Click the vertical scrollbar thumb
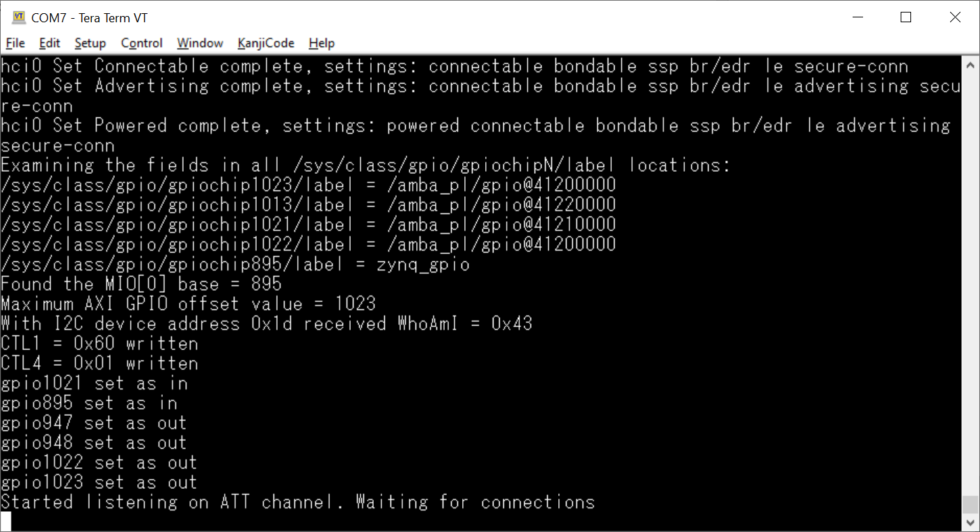Screen dimensions: 980x532 [x=970, y=504]
